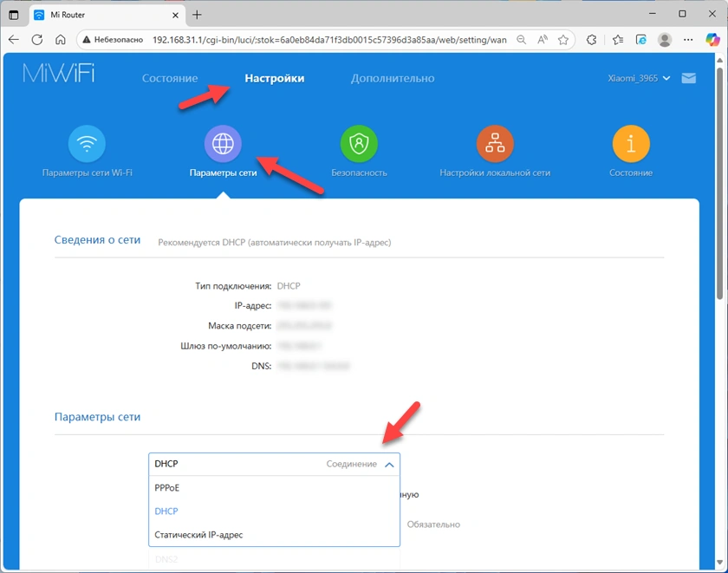Collapse the connection type dropdown
Screen dimensions: 728x573
coord(389,465)
